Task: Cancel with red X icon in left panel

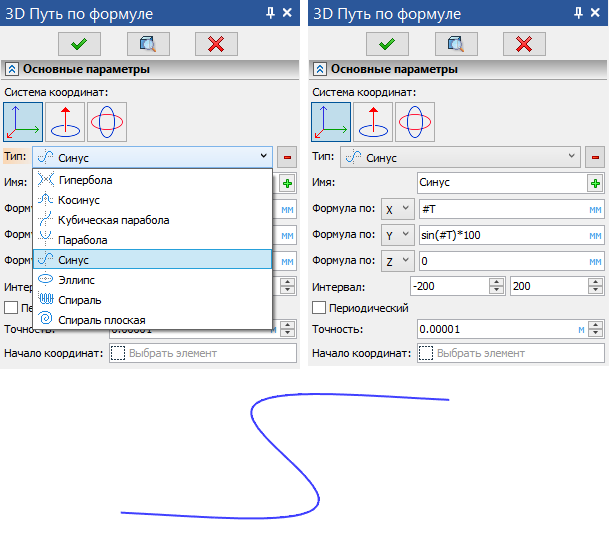Action: coord(215,43)
